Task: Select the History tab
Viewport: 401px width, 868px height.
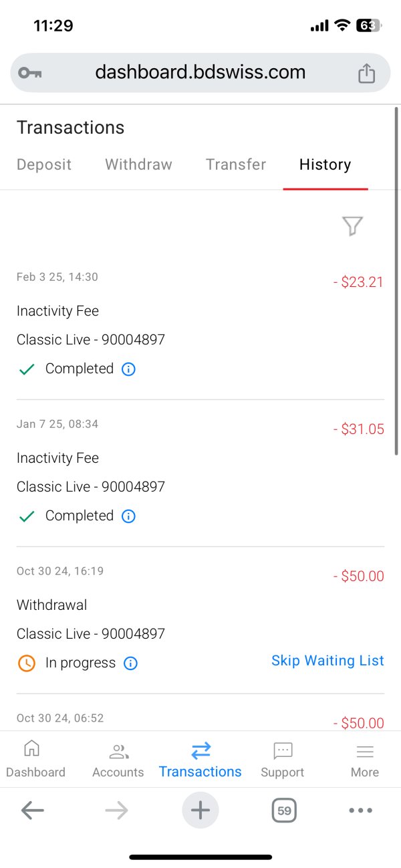Action: click(325, 165)
